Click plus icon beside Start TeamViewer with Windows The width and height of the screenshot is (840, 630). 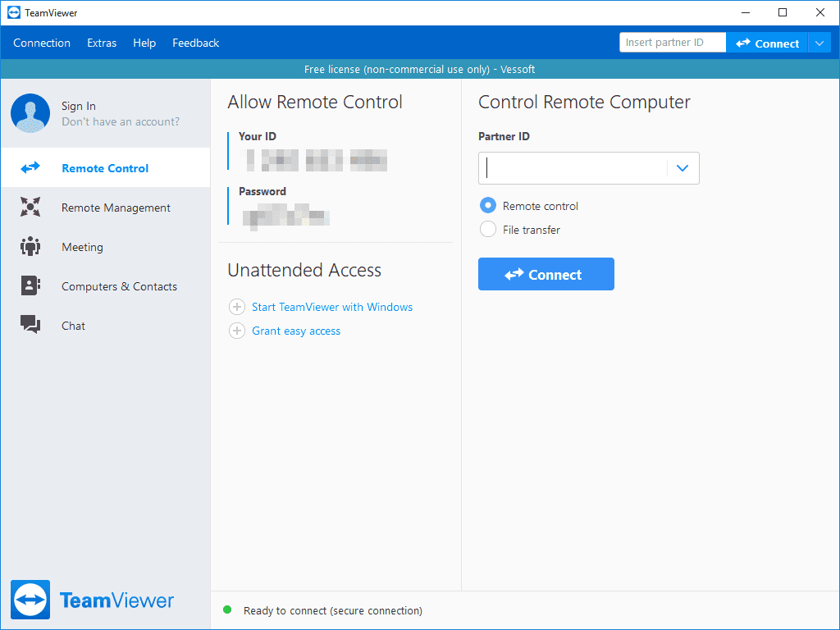(x=237, y=307)
